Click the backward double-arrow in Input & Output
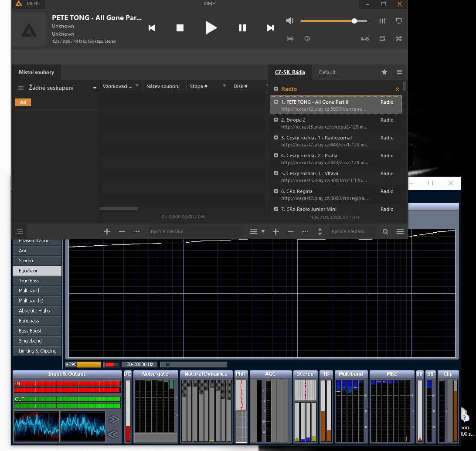The image size is (476, 451). [112, 434]
